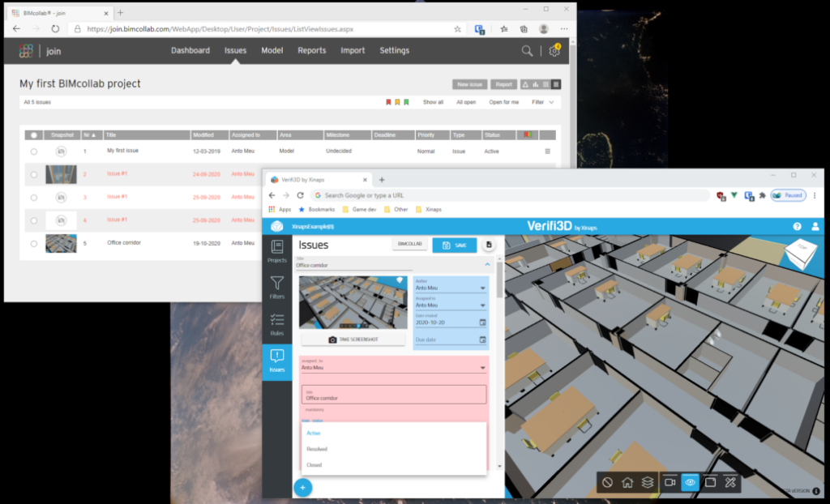830x504 pixels.
Task: Click the Take Screenshot button
Action: 353,340
